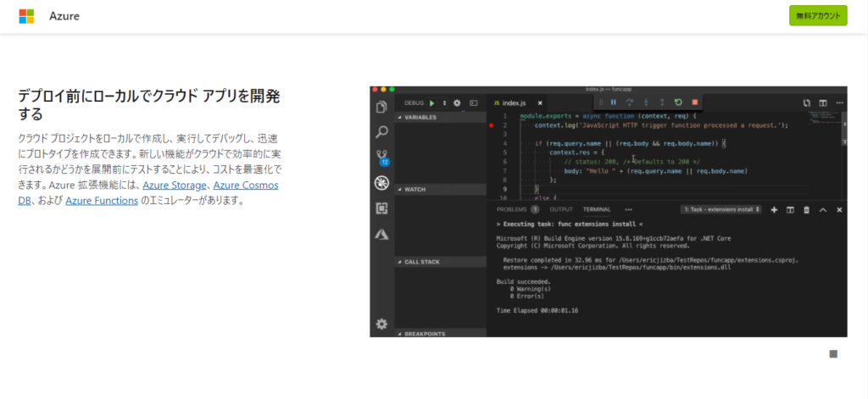Select the Debug bug icon in the activity bar

tap(381, 183)
